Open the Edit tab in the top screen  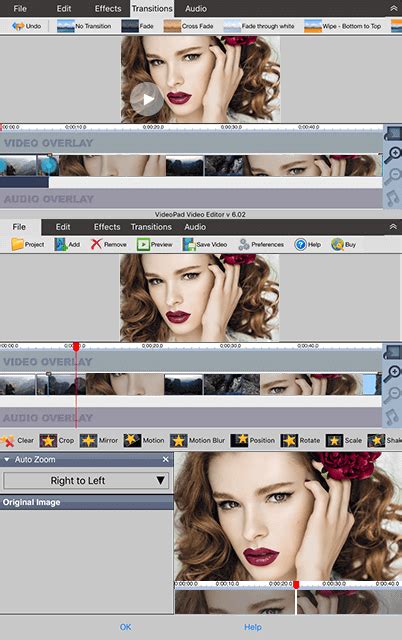[64, 9]
